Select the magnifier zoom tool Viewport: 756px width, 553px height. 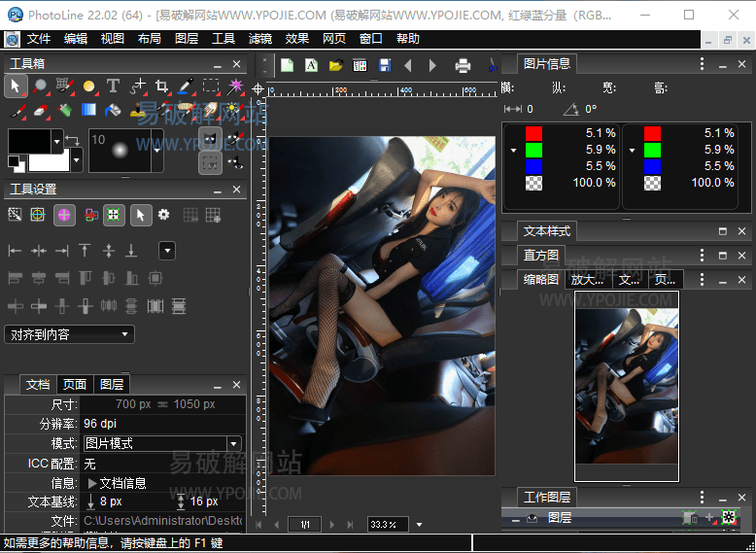coord(40,86)
